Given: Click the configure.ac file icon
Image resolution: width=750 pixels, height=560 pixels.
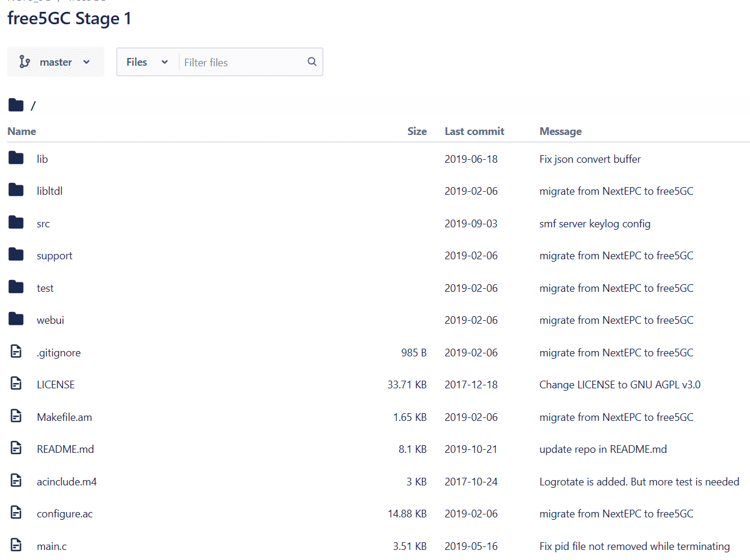Looking at the screenshot, I should coord(16,513).
